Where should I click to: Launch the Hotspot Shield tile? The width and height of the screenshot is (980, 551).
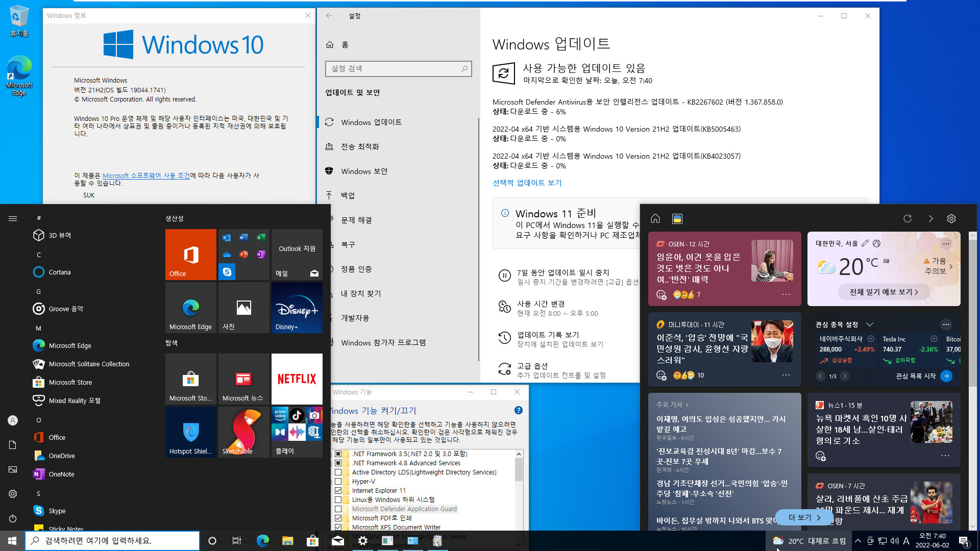pos(190,432)
